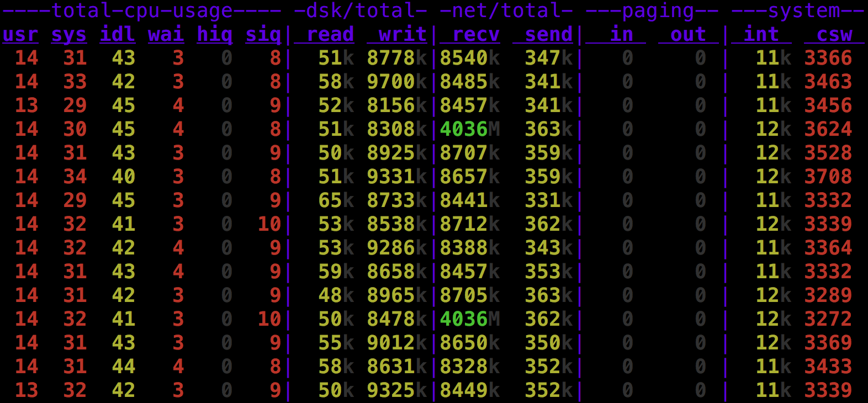Click the writ value 8478k
This screenshot has height=403, width=868.
click(397, 319)
